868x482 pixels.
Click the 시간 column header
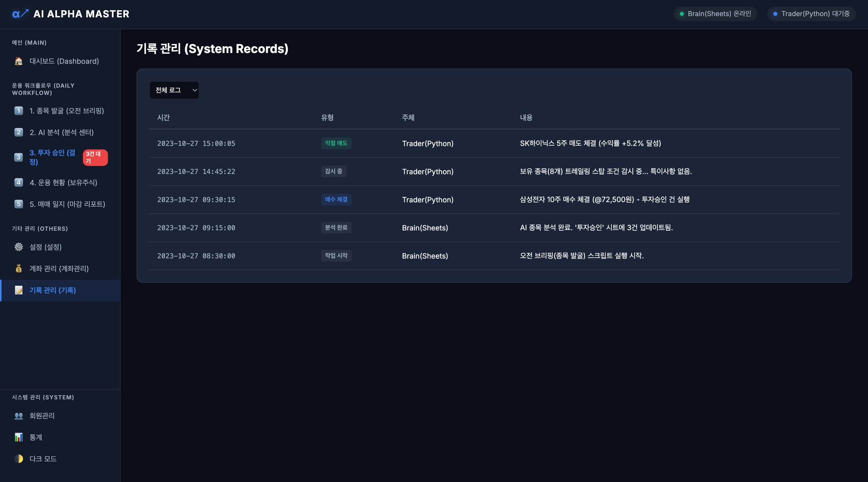click(x=164, y=118)
